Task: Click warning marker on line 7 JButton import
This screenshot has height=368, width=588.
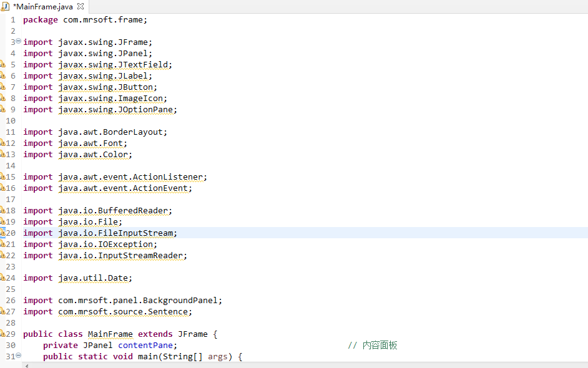Action: [x=2, y=87]
